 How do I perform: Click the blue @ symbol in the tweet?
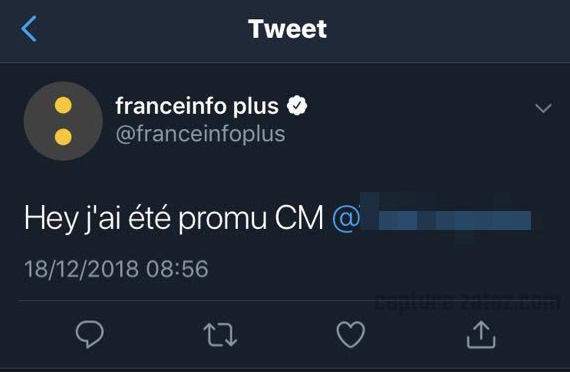coord(346,219)
